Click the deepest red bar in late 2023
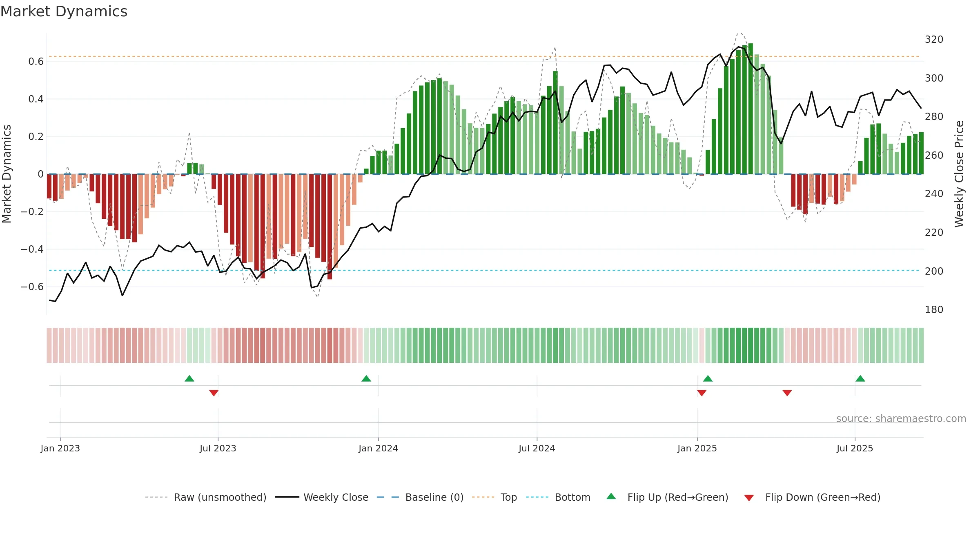Screen dimensions: 980x551 [x=330, y=227]
